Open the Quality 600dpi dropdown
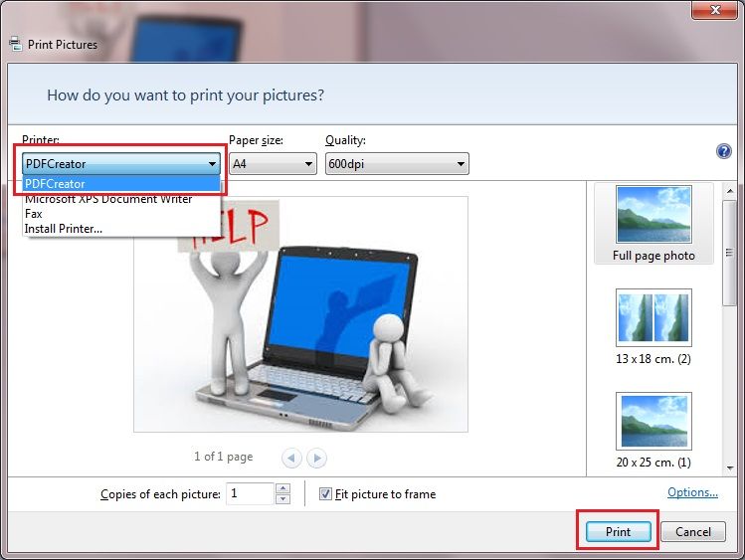 460,164
